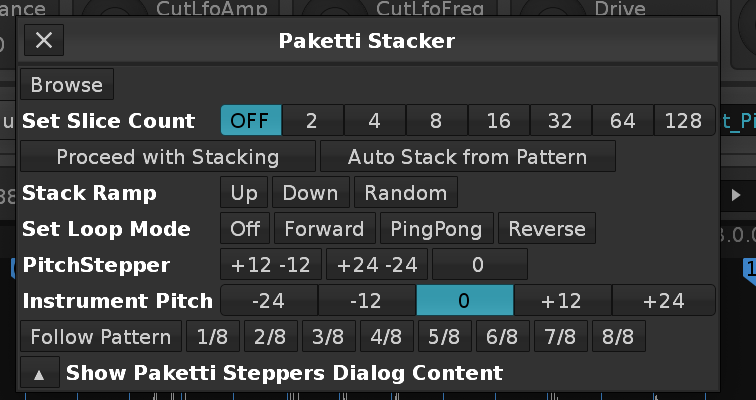756x400 pixels.
Task: Select the 4/8 pattern step button
Action: point(388,337)
